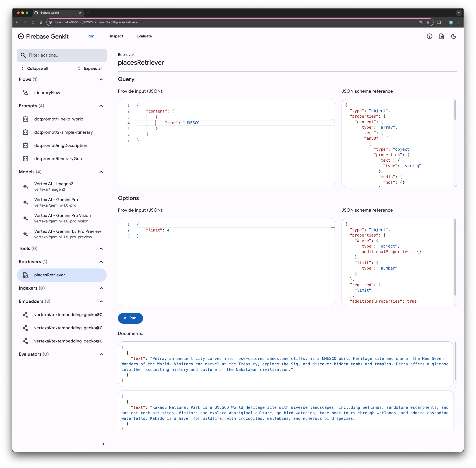
Task: Click the dotprompt/itineraryGen prompt icon
Action: 26,159
